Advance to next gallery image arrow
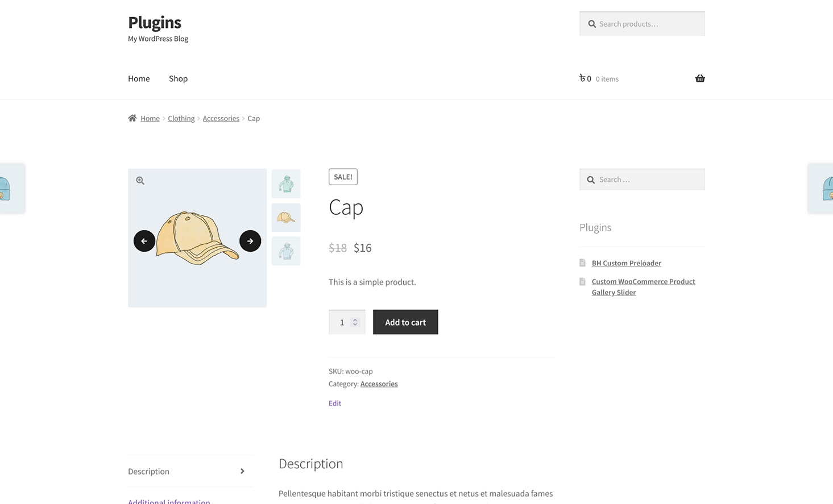This screenshot has width=833, height=504. 250,241
